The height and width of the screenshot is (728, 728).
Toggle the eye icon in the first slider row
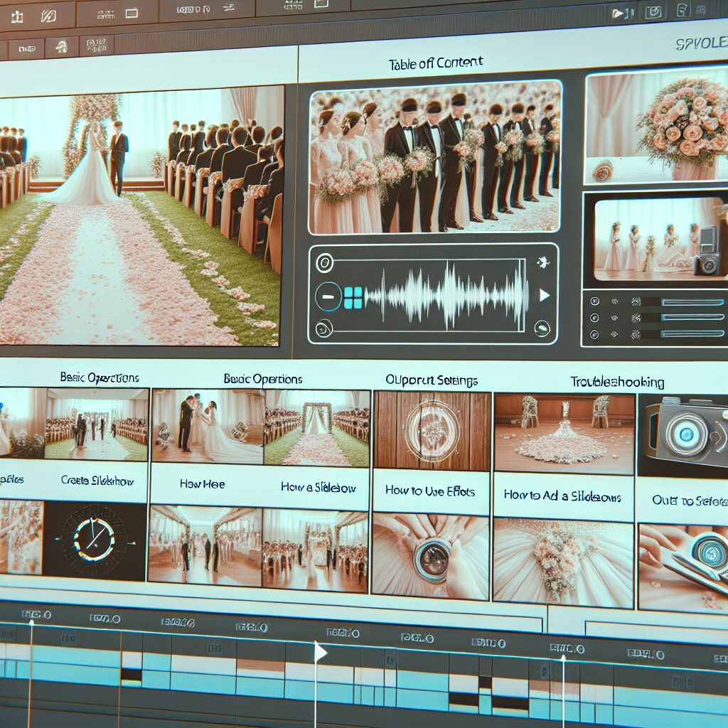pos(615,301)
